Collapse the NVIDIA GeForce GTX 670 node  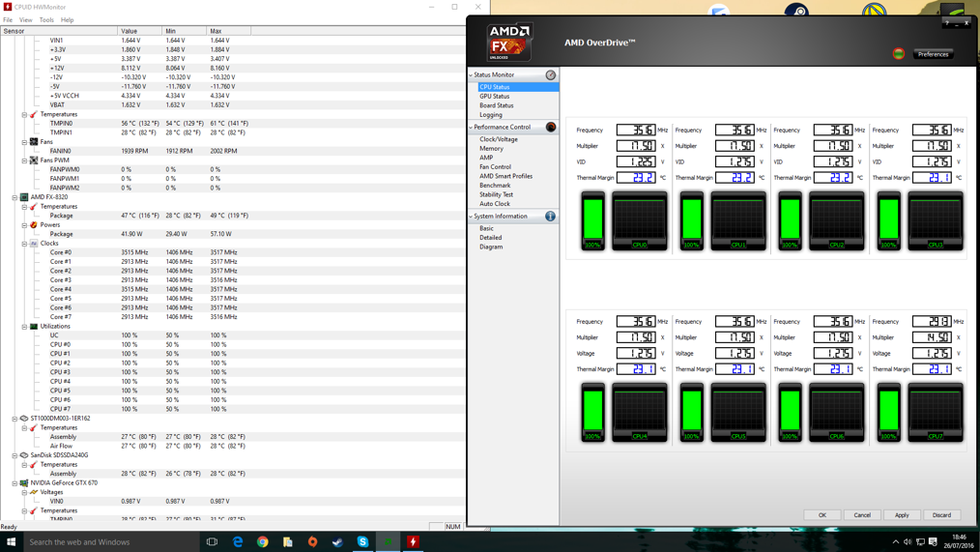(14, 482)
